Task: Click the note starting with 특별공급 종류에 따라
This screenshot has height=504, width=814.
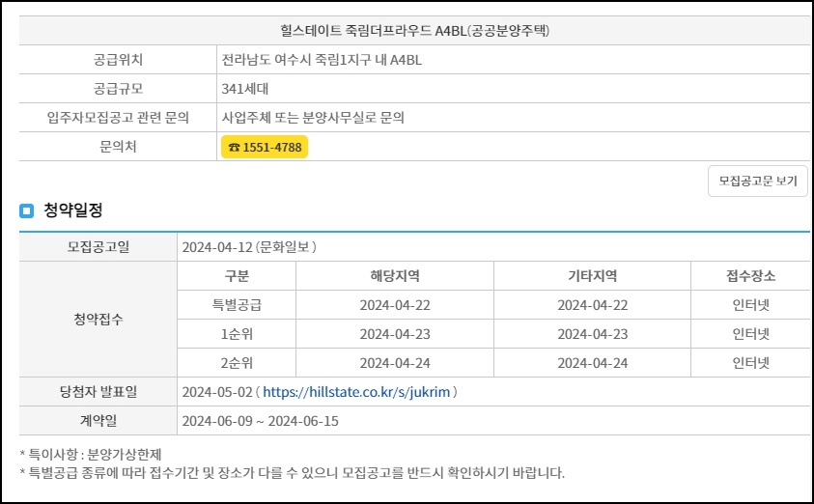Action: (x=293, y=473)
